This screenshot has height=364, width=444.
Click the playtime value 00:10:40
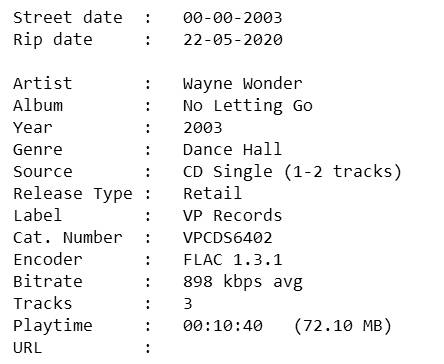tap(223, 325)
